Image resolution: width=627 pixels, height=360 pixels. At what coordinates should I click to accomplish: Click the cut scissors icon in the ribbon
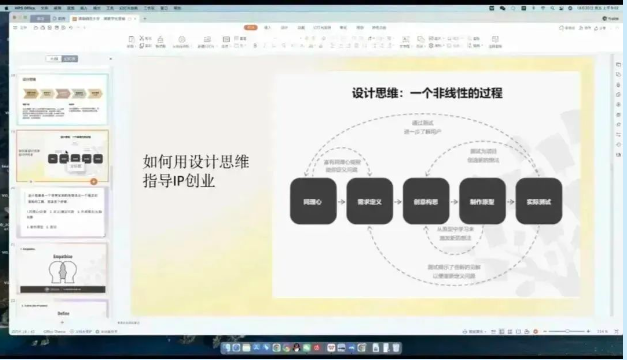(x=142, y=38)
